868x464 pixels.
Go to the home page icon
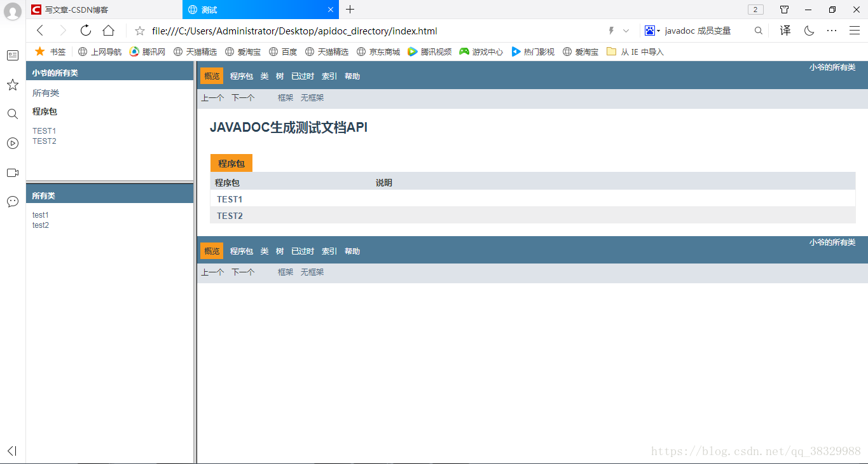[109, 31]
